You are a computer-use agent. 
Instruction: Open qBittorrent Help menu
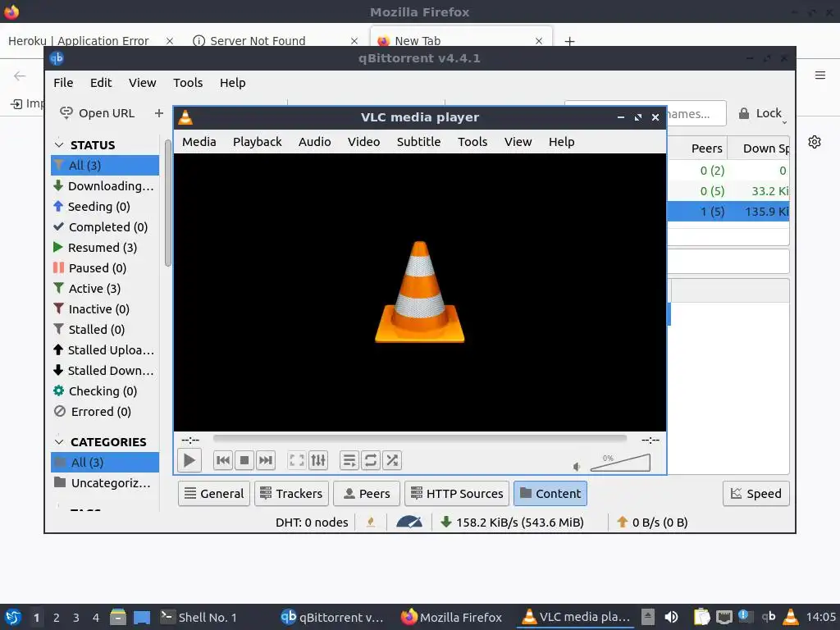click(x=232, y=83)
